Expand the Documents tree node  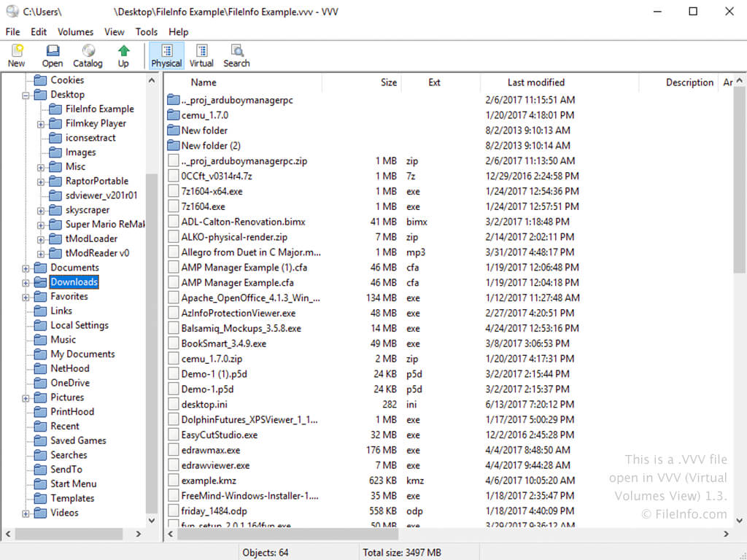[x=26, y=268]
